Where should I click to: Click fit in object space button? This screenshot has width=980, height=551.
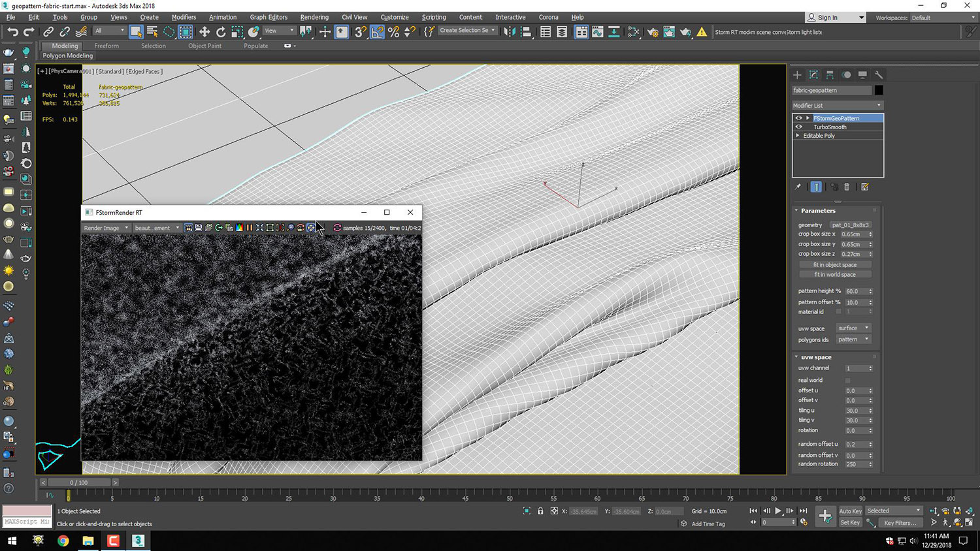835,264
